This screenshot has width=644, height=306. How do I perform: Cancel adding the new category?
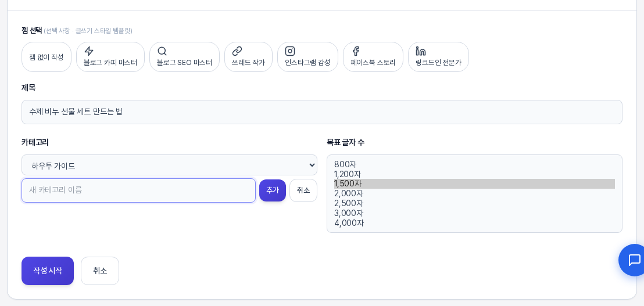[x=303, y=190]
